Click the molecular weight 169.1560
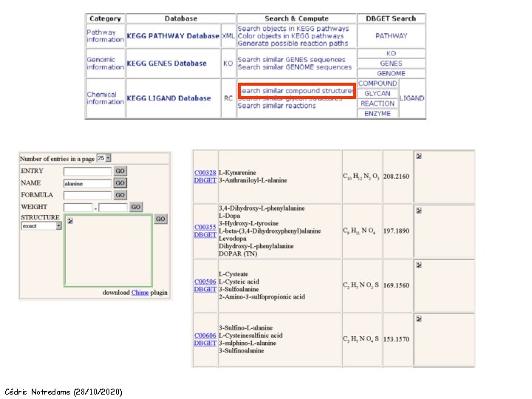 396,285
